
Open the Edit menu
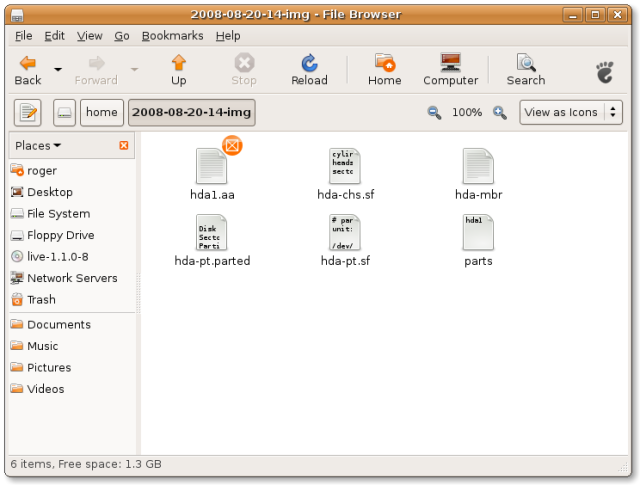pyautogui.click(x=54, y=36)
